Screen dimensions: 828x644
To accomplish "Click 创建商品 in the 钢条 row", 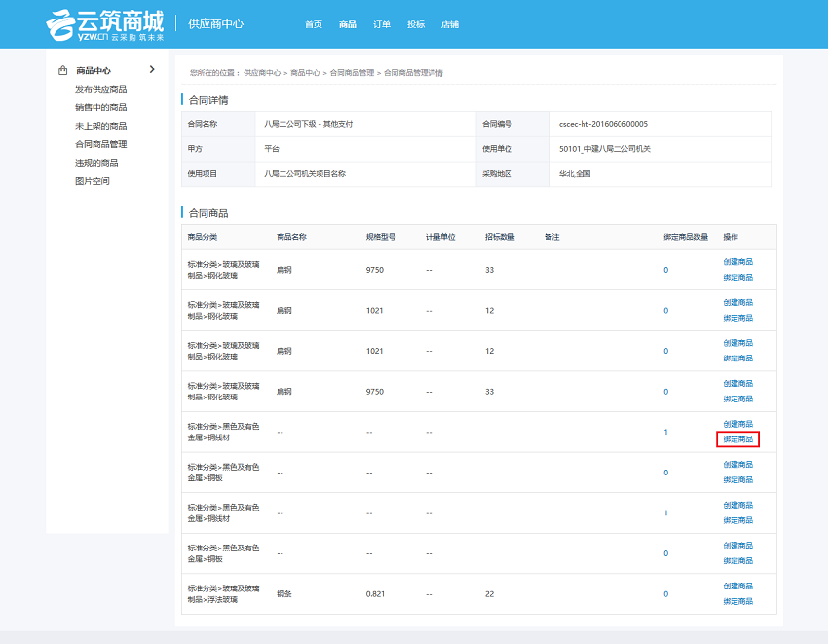I will (737, 586).
